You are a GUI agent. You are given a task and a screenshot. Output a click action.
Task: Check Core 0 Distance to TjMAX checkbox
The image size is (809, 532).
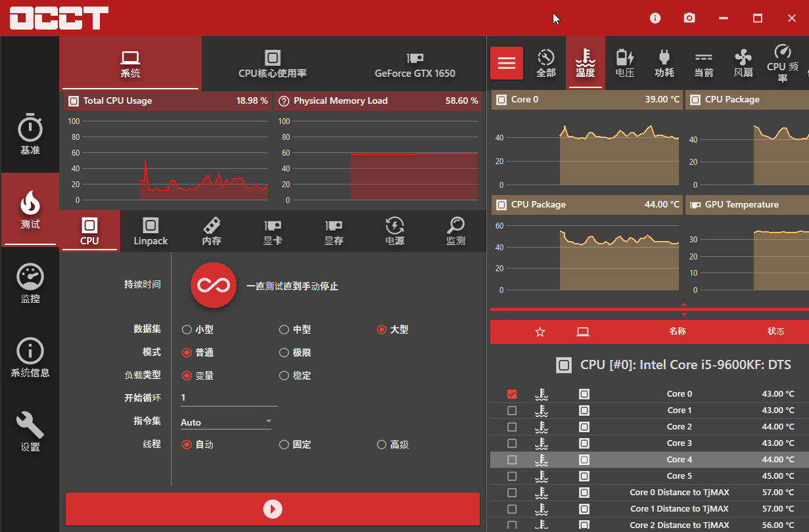(512, 493)
